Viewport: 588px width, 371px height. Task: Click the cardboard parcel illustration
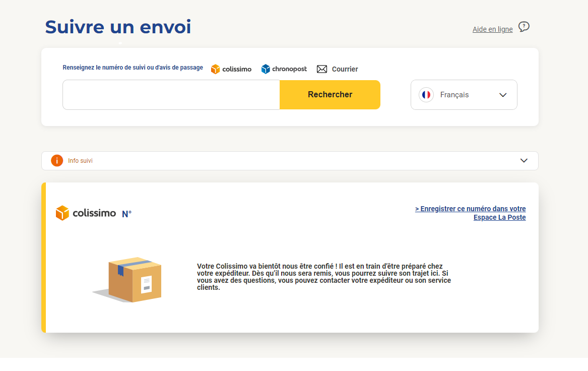coord(127,279)
